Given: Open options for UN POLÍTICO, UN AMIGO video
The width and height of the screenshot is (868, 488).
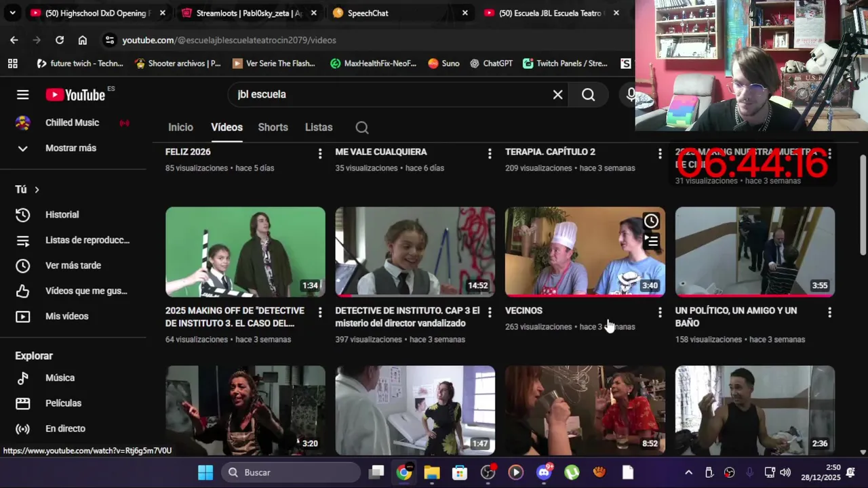Looking at the screenshot, I should pyautogui.click(x=829, y=312).
